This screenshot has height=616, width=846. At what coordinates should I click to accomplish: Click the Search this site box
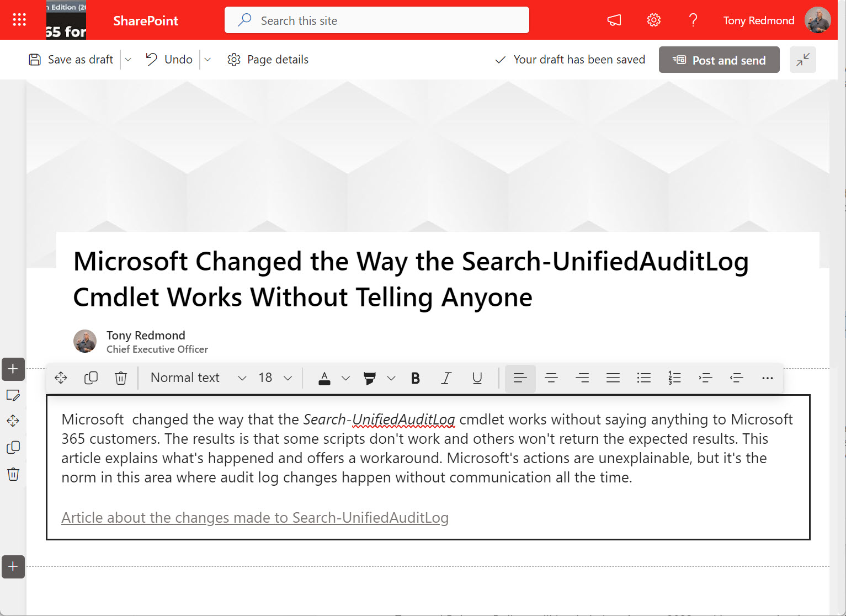377,20
